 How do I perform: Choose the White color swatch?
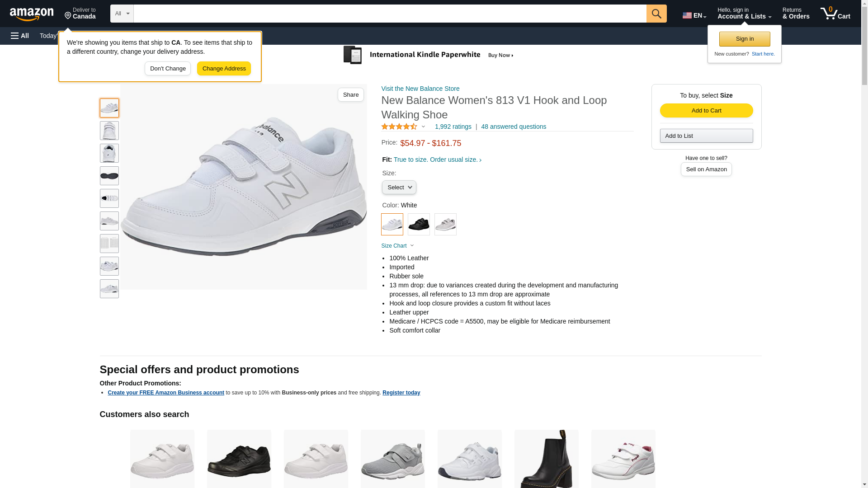pos(392,224)
